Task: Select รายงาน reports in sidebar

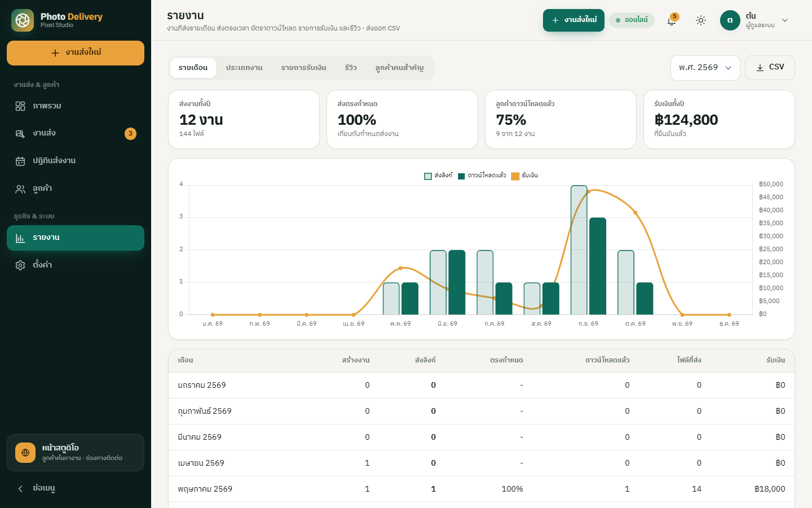Action: click(x=76, y=238)
